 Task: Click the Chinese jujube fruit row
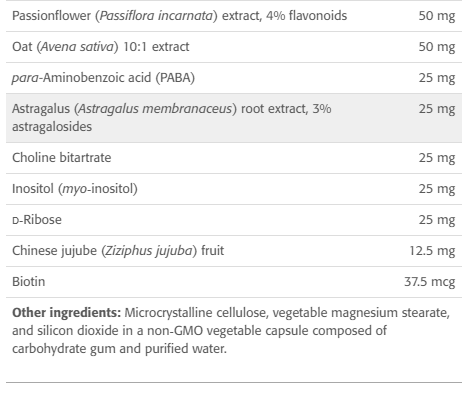(x=234, y=251)
